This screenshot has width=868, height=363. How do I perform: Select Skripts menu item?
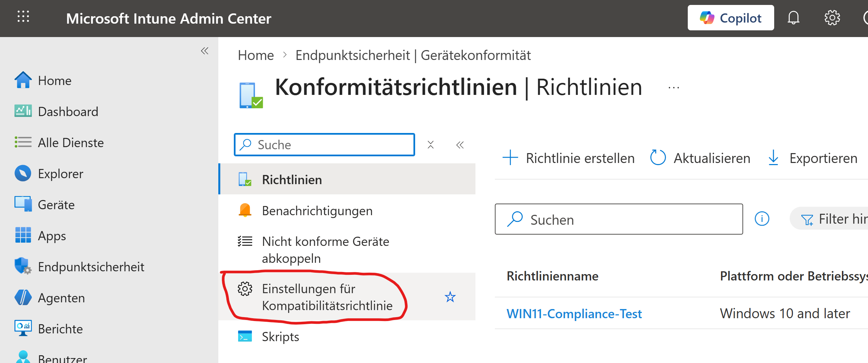coord(280,337)
